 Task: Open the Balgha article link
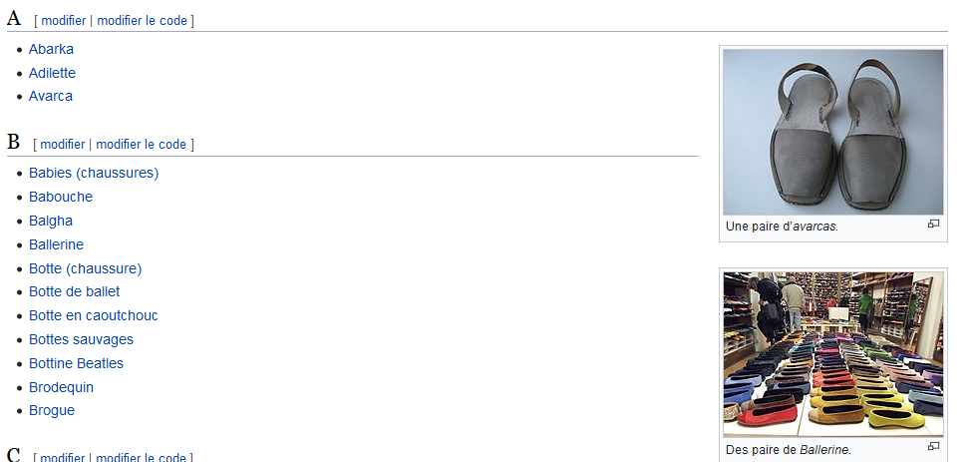click(51, 221)
